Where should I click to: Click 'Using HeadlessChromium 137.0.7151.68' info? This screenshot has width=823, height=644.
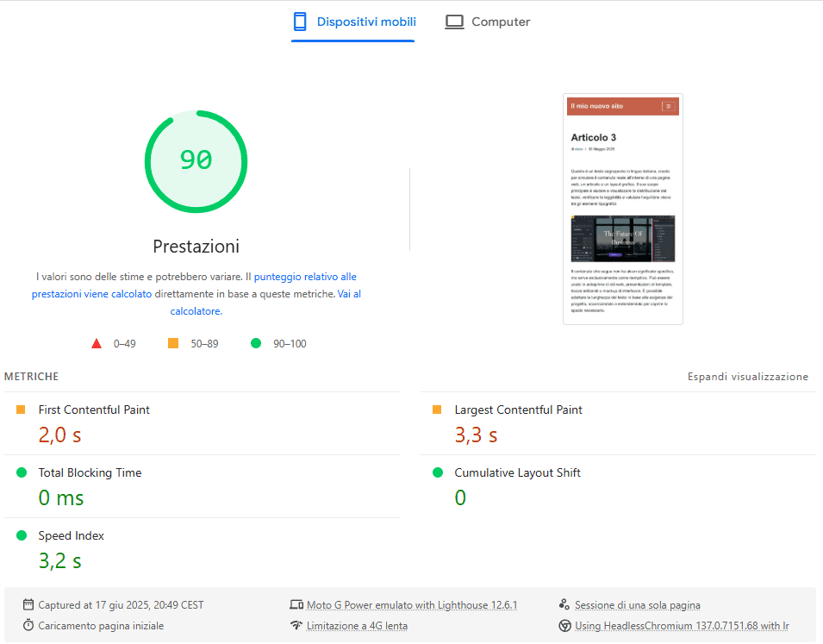click(x=682, y=626)
